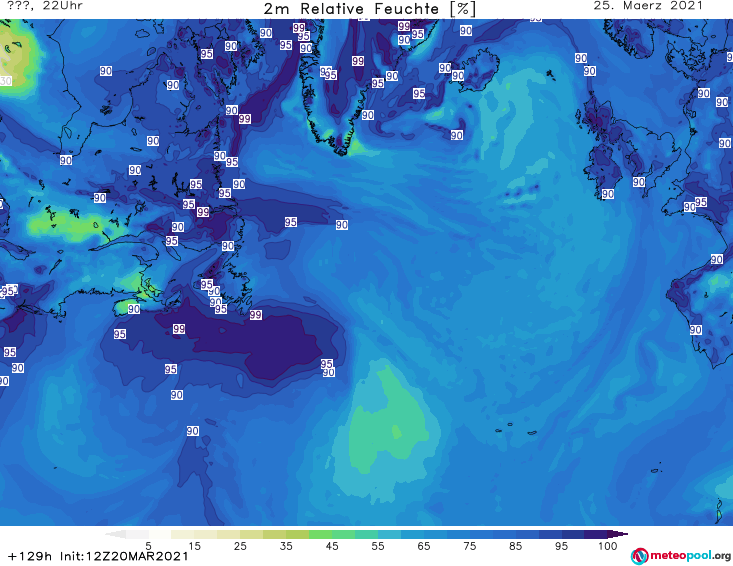This screenshot has height=566, width=733.
Task: Click Iceland's outline on the humidity map
Action: (476, 70)
